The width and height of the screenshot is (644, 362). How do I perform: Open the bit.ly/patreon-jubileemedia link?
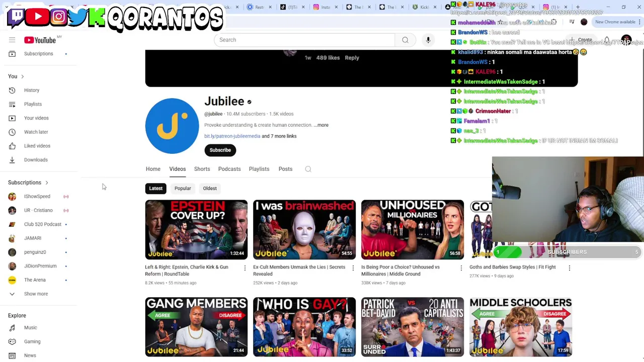(232, 136)
